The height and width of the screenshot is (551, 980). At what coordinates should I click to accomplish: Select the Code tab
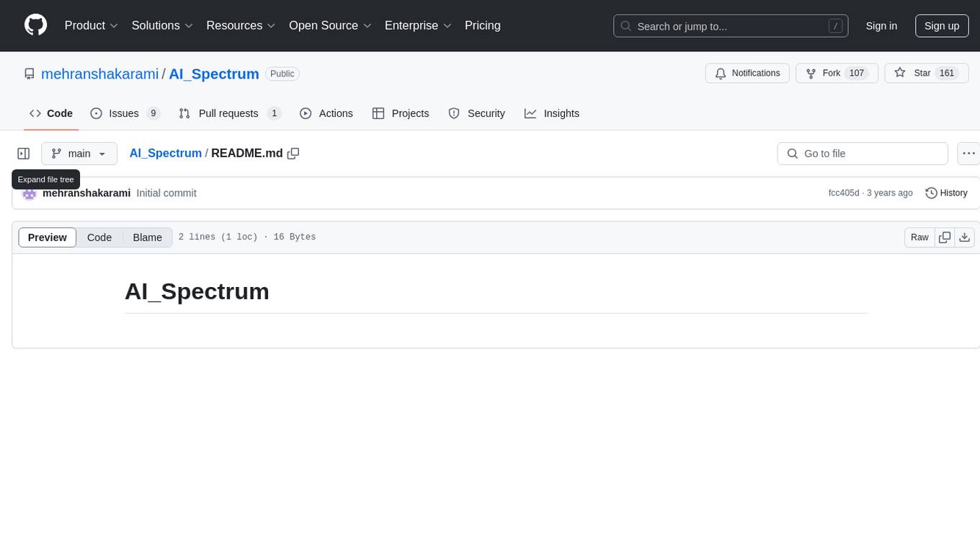pos(51,113)
